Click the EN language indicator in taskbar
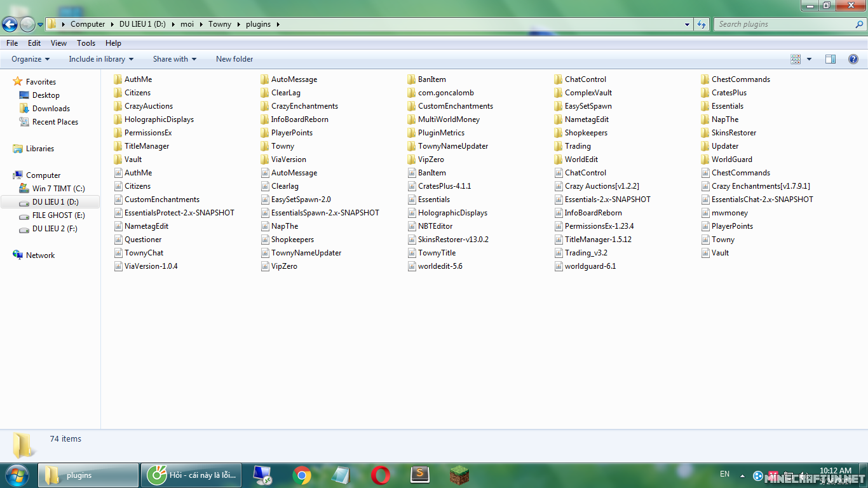Viewport: 868px width, 488px height. (x=724, y=474)
